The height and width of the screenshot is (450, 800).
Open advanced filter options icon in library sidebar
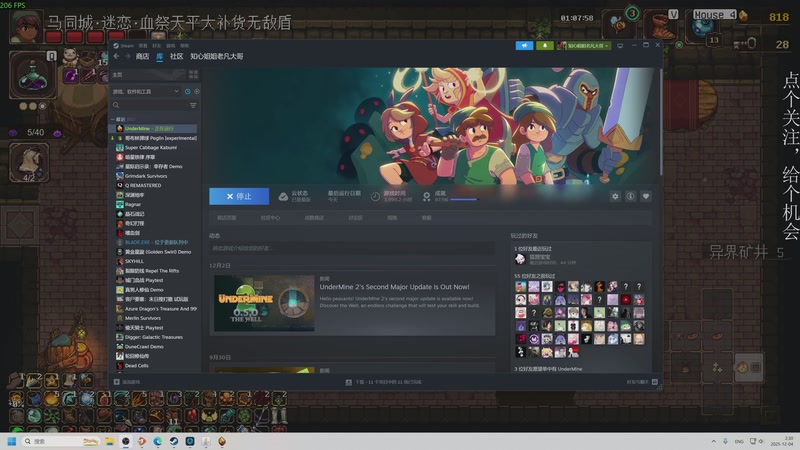(193, 105)
